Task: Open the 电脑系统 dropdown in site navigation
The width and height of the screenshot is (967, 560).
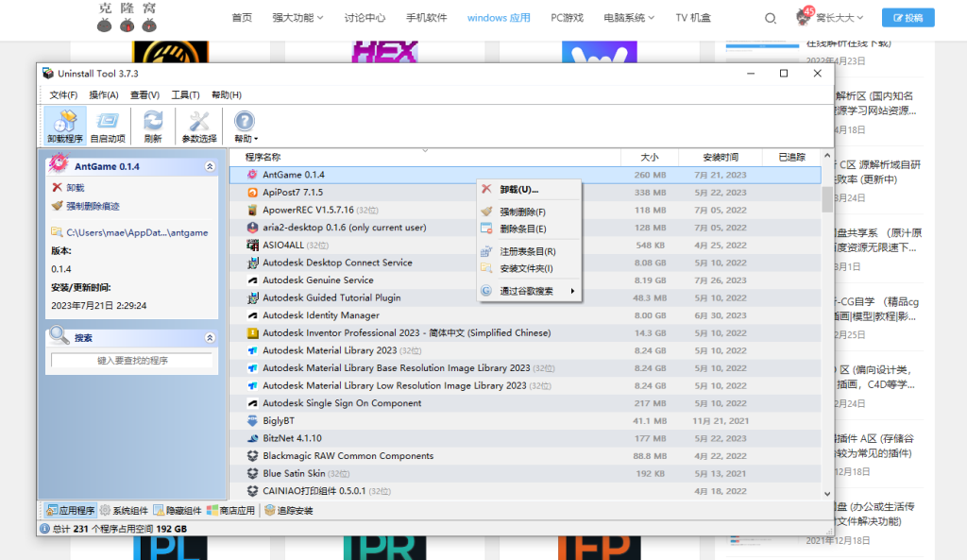Action: pyautogui.click(x=629, y=18)
